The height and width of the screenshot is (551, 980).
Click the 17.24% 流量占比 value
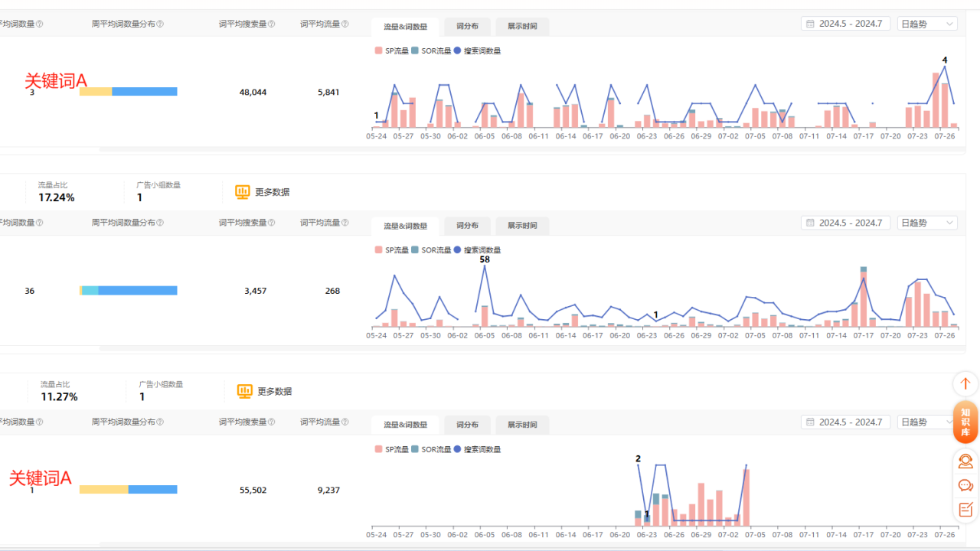click(x=57, y=197)
